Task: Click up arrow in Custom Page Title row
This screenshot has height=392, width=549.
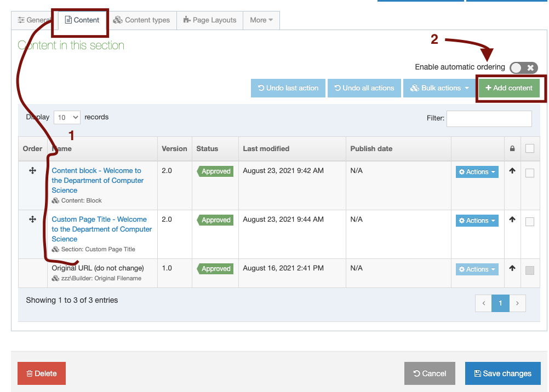Action: [512, 220]
